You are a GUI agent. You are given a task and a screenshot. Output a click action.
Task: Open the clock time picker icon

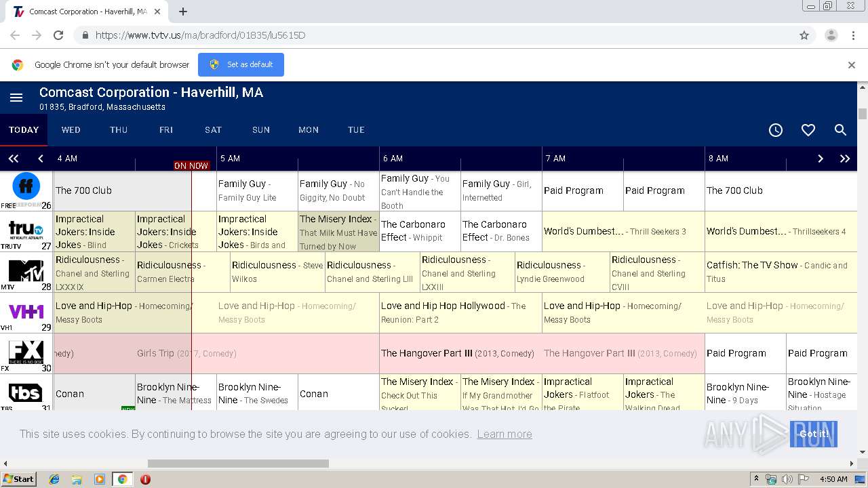coord(776,130)
